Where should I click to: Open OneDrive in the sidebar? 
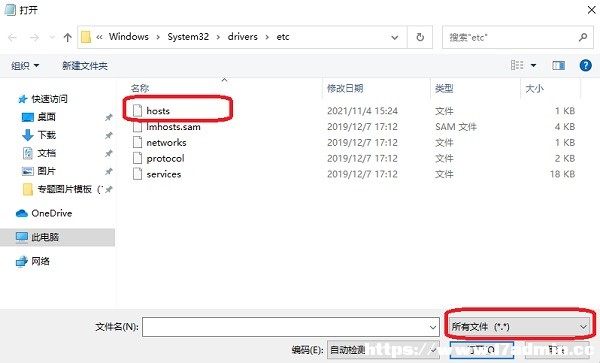point(52,213)
